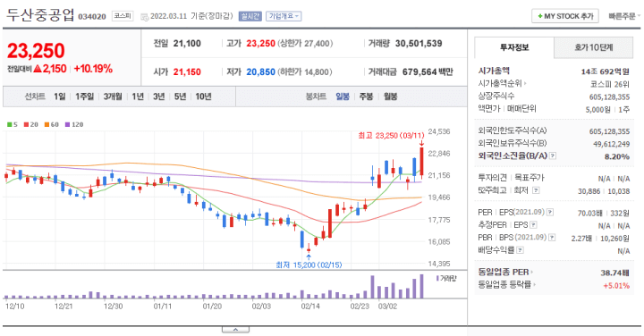The height and width of the screenshot is (336, 644).
Task: Click the 저가 value 20,850
Action: pyautogui.click(x=261, y=72)
